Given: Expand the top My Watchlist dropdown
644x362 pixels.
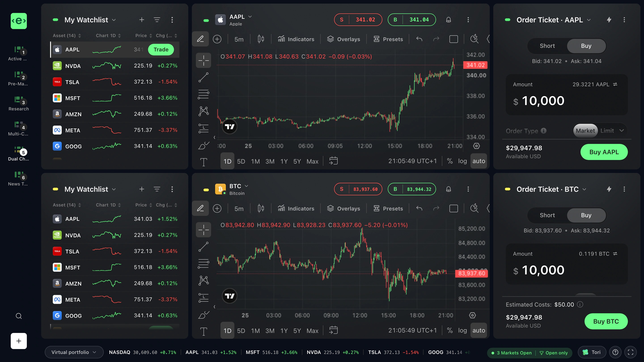Looking at the screenshot, I should click(114, 20).
